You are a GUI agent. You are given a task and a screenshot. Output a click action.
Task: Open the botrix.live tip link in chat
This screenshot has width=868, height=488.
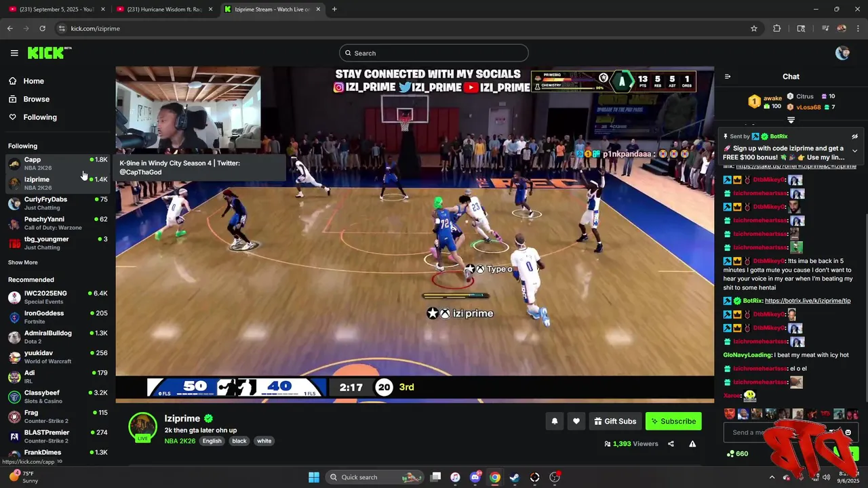click(x=808, y=301)
